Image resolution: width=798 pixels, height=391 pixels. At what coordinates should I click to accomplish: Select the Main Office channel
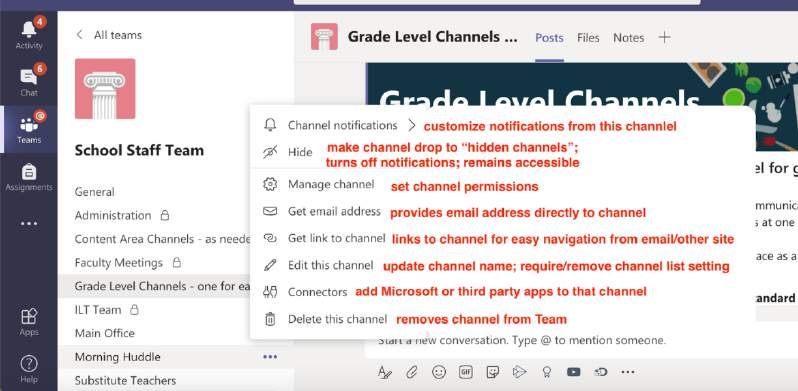(x=105, y=333)
